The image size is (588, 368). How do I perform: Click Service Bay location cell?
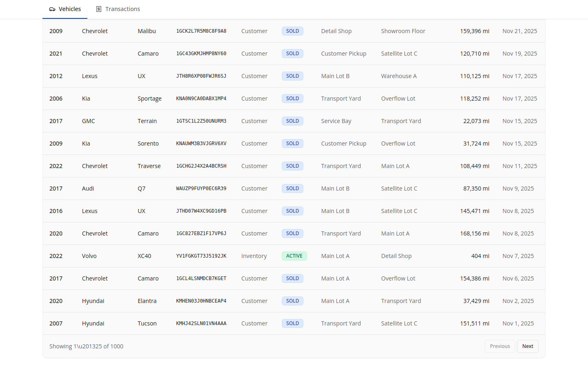click(336, 121)
